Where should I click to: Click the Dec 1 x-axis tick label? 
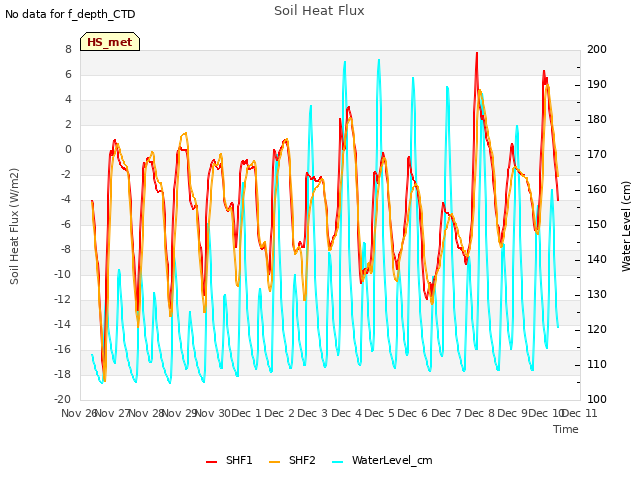[246, 413]
